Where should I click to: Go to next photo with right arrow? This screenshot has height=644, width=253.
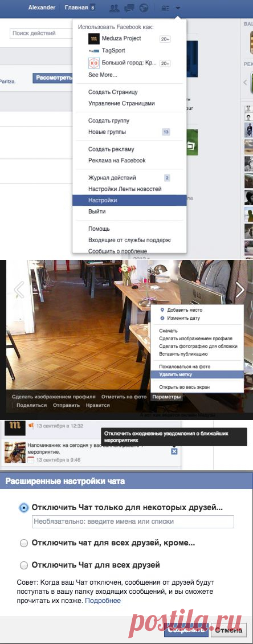click(x=240, y=290)
